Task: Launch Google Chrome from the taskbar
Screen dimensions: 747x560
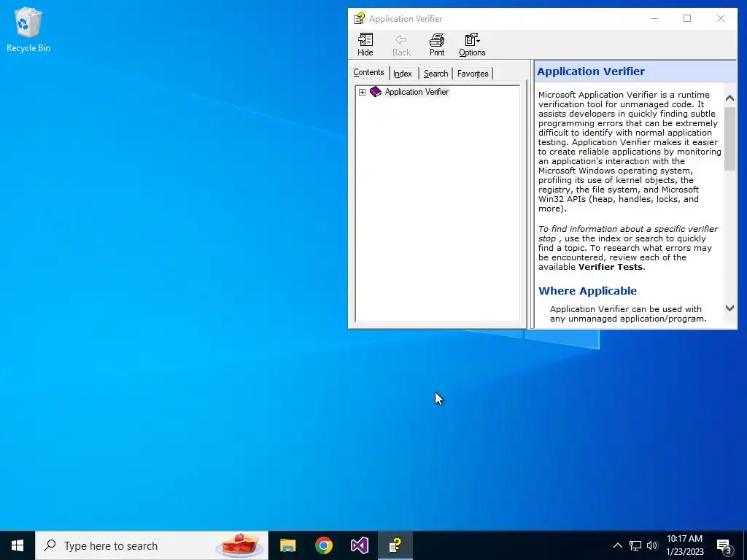Action: click(x=323, y=545)
